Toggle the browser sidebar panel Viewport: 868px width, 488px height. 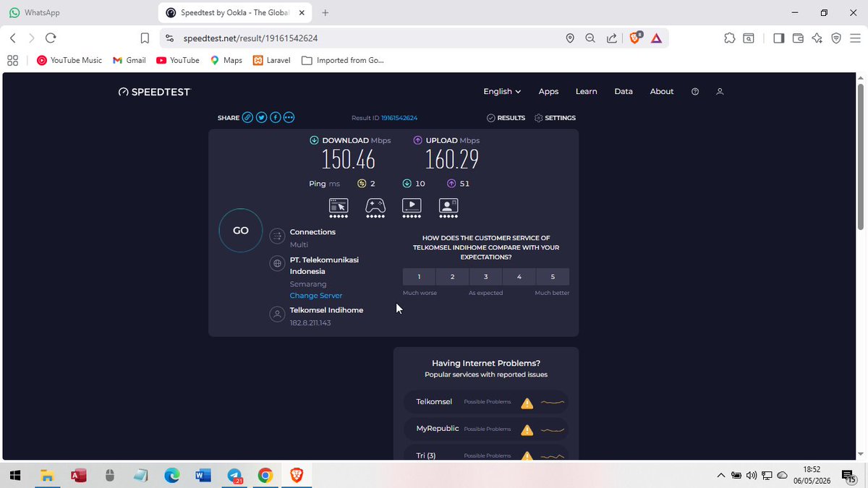778,38
